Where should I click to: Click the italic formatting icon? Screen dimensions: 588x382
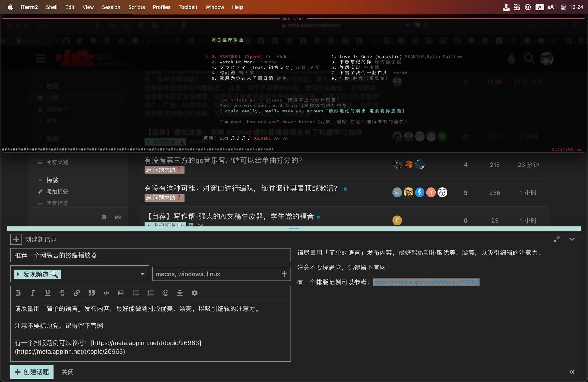coord(33,293)
